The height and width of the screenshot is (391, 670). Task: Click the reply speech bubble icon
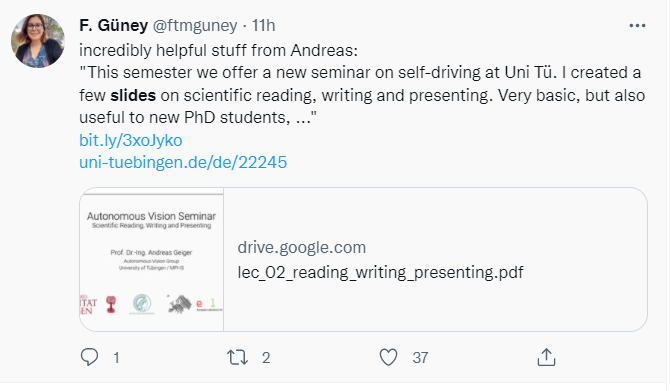point(89,357)
